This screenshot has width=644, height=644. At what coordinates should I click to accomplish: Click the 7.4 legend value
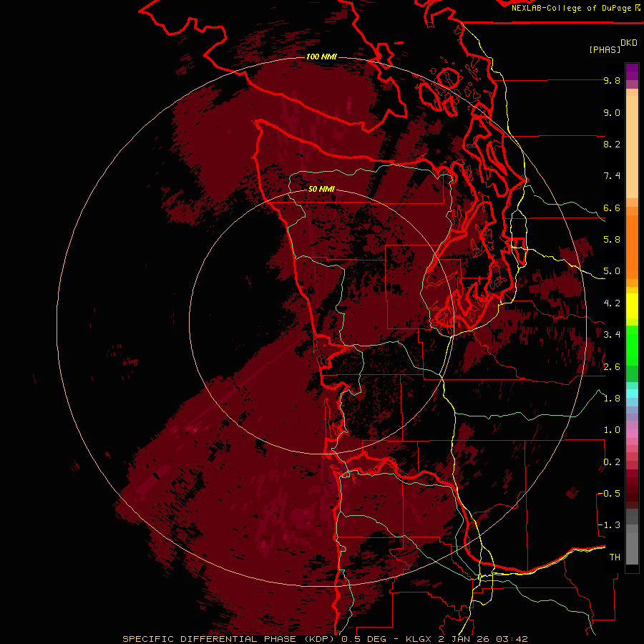612,176
